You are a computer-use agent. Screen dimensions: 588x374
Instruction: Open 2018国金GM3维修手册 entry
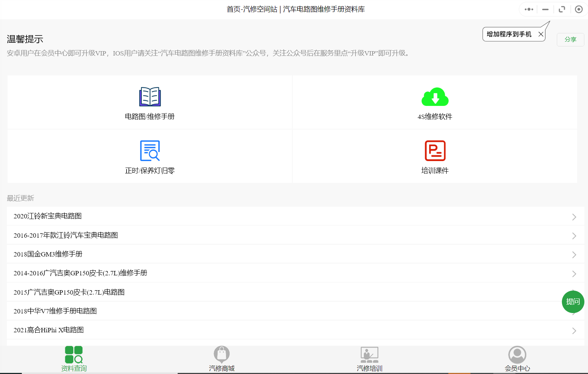(x=296, y=254)
